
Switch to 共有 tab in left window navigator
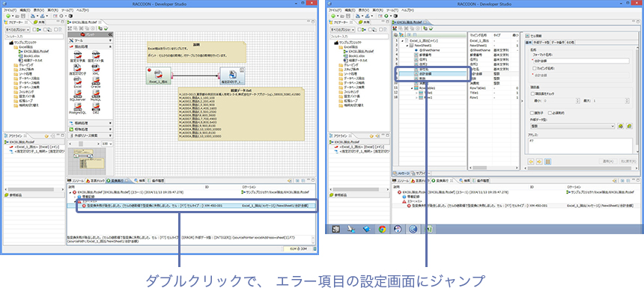point(40,22)
